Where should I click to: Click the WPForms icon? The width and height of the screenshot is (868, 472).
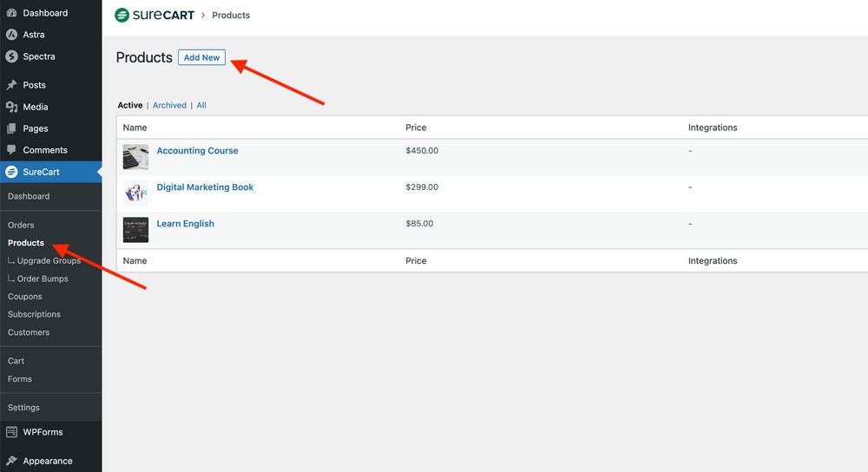pos(11,432)
